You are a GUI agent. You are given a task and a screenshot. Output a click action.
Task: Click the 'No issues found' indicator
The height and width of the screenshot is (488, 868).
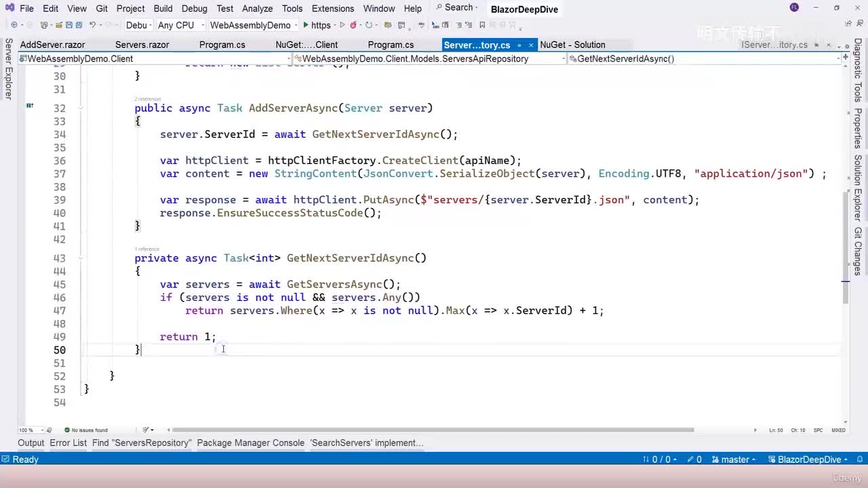coord(85,430)
